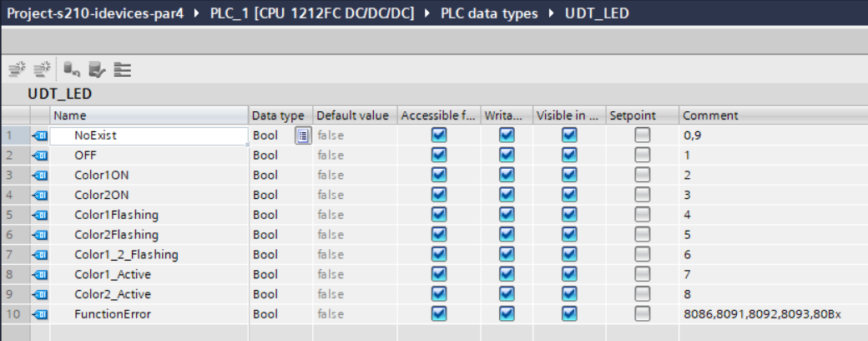The height and width of the screenshot is (341, 868).
Task: Enable Setpoint for Color2ON row
Action: pos(642,196)
